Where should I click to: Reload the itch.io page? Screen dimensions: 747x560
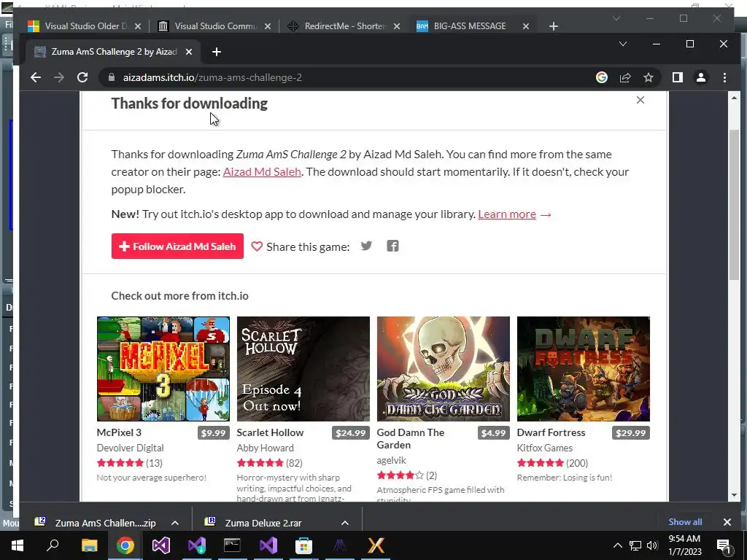(82, 77)
